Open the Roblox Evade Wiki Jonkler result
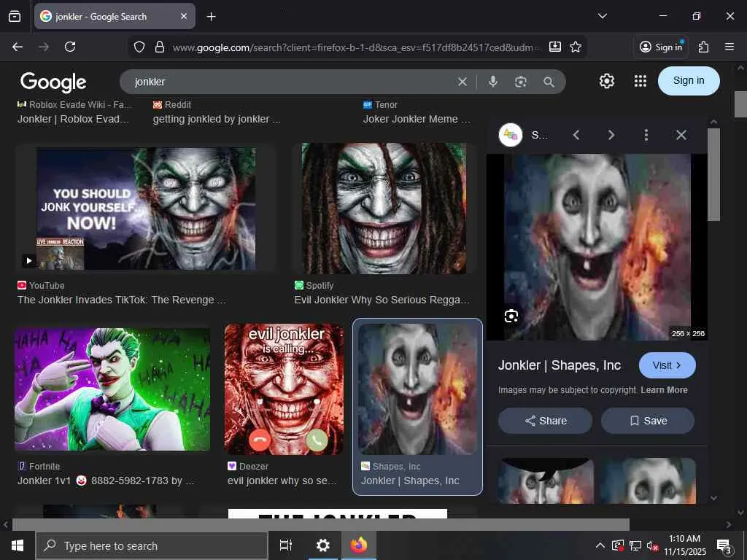747x560 pixels. point(74,119)
